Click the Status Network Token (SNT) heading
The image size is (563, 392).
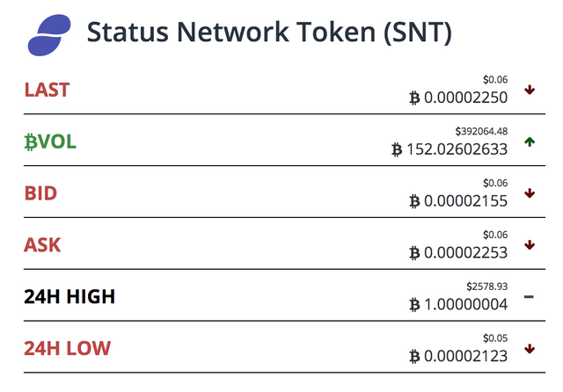269,33
